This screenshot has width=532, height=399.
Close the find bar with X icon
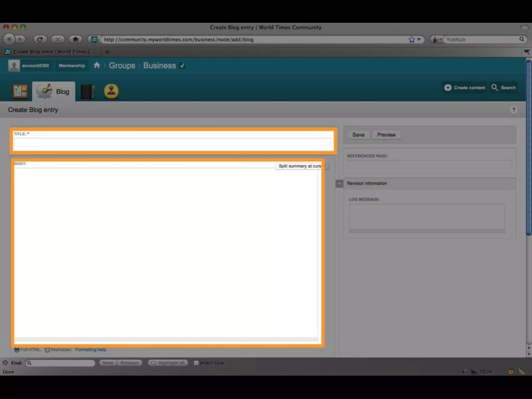[5, 363]
